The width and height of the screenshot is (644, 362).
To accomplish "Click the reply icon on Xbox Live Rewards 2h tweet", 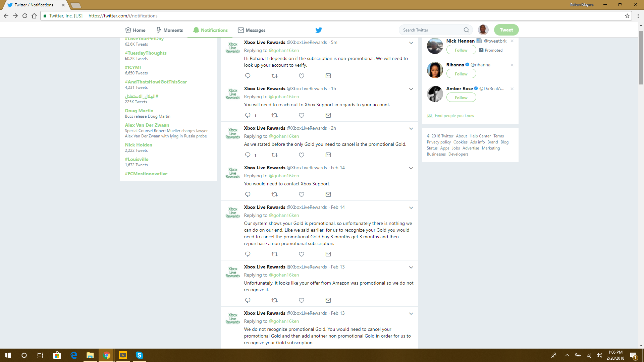I will (x=248, y=155).
